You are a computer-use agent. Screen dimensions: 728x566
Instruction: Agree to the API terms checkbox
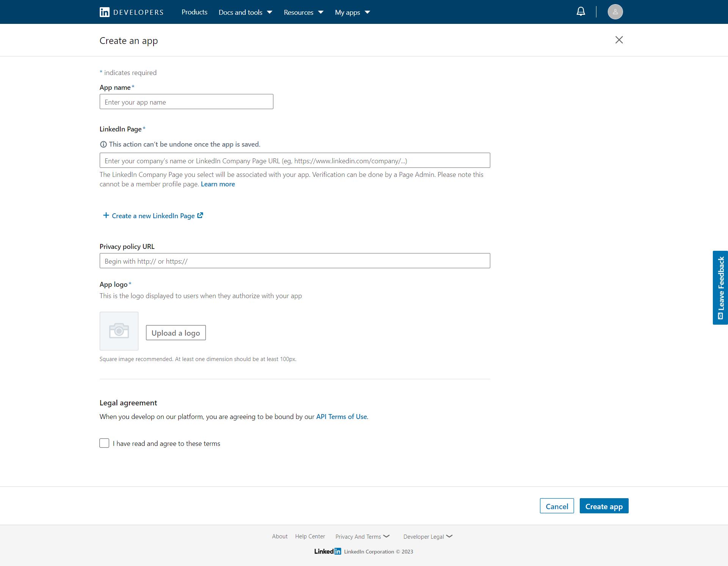point(104,443)
